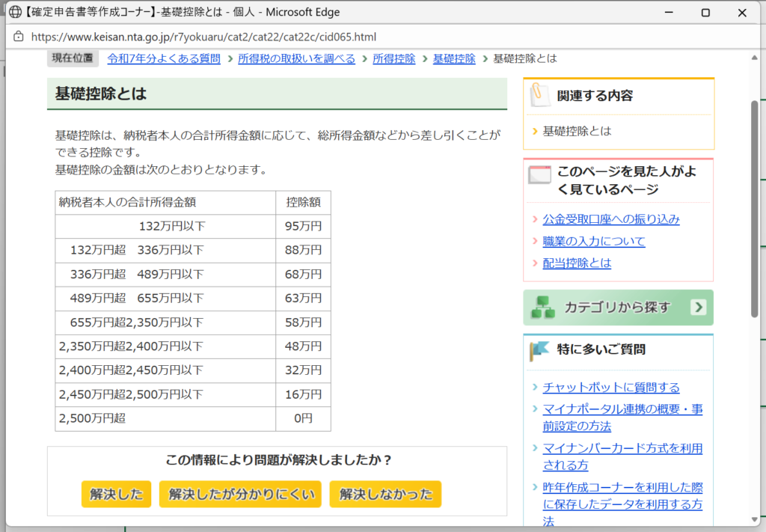Screen dimensions: 766x532
Task: Open the 配当控除とは related link
Action: pyautogui.click(x=577, y=263)
